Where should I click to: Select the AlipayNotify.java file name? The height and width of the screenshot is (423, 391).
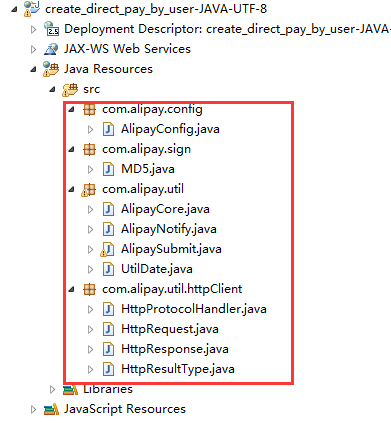coord(169,229)
